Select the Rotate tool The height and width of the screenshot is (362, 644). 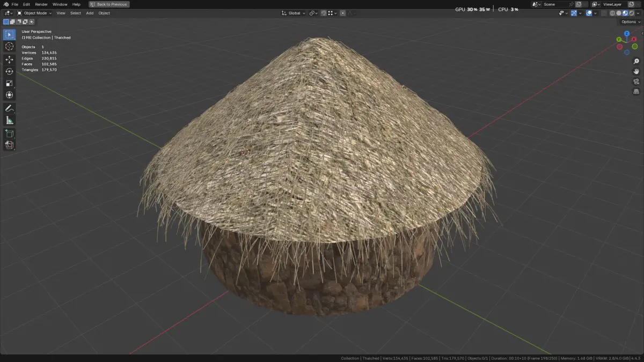(9, 71)
